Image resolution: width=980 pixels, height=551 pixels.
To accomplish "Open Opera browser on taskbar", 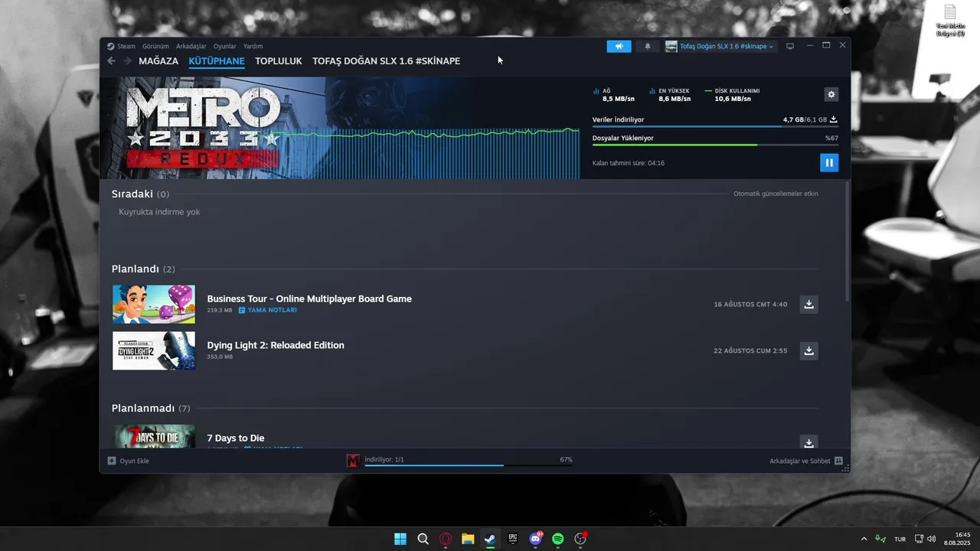I will (x=446, y=539).
